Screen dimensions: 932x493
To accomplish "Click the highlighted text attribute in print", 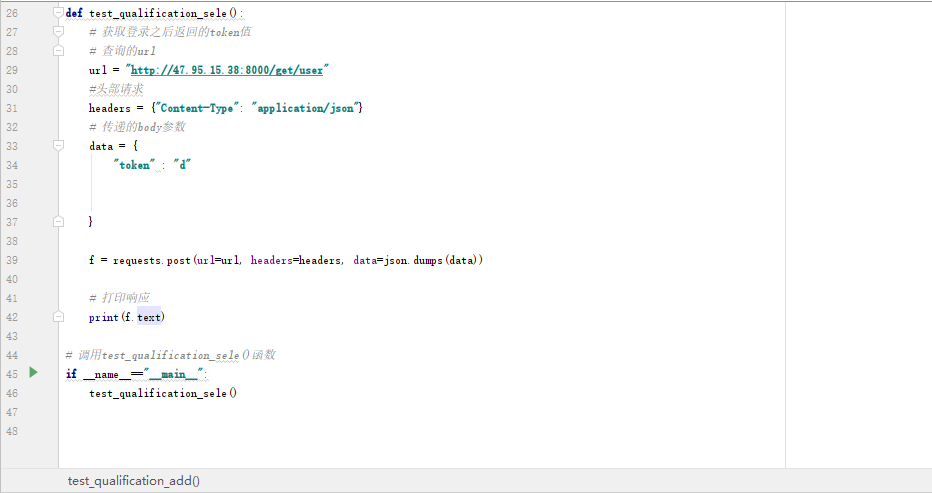I will pyautogui.click(x=148, y=317).
